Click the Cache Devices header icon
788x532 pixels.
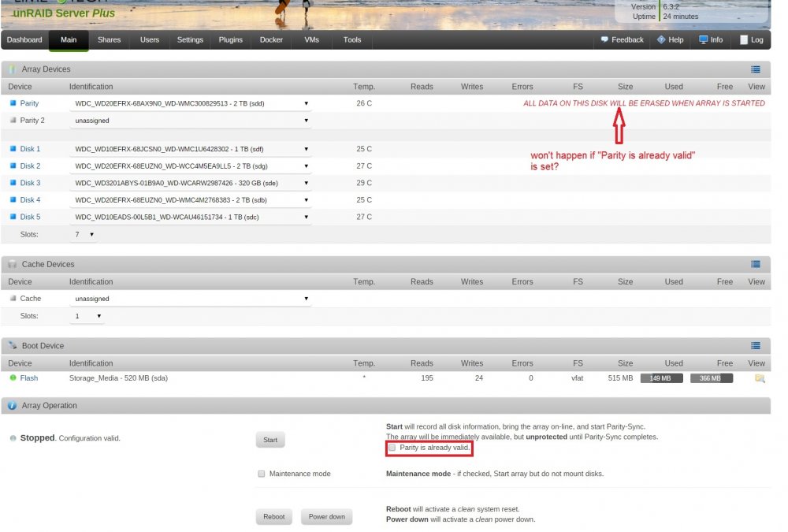[x=12, y=264]
